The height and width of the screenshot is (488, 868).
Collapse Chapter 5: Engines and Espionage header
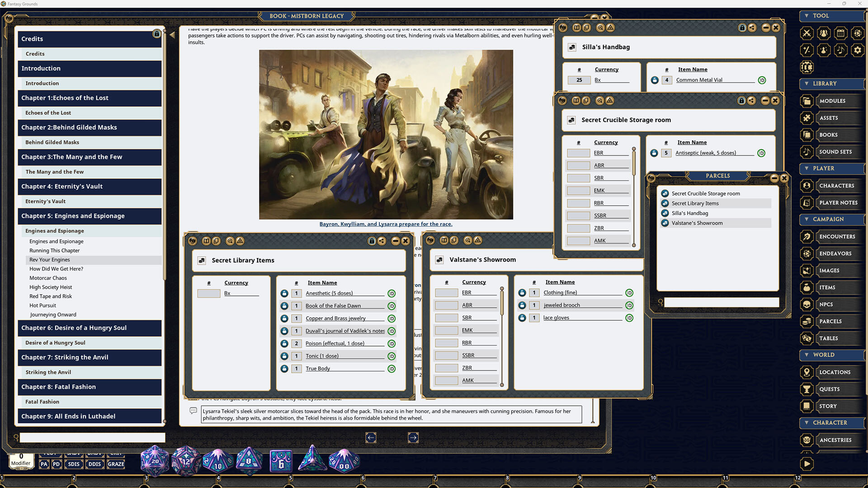[90, 216]
